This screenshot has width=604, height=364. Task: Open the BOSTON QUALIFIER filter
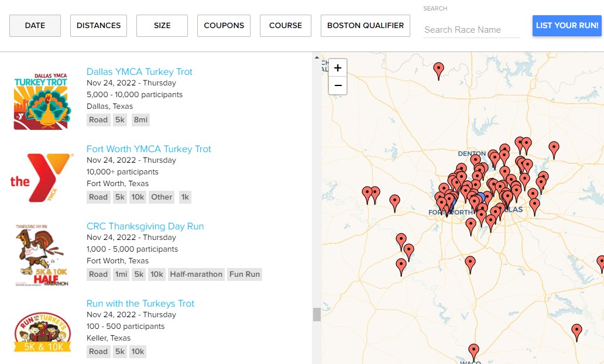(x=366, y=25)
